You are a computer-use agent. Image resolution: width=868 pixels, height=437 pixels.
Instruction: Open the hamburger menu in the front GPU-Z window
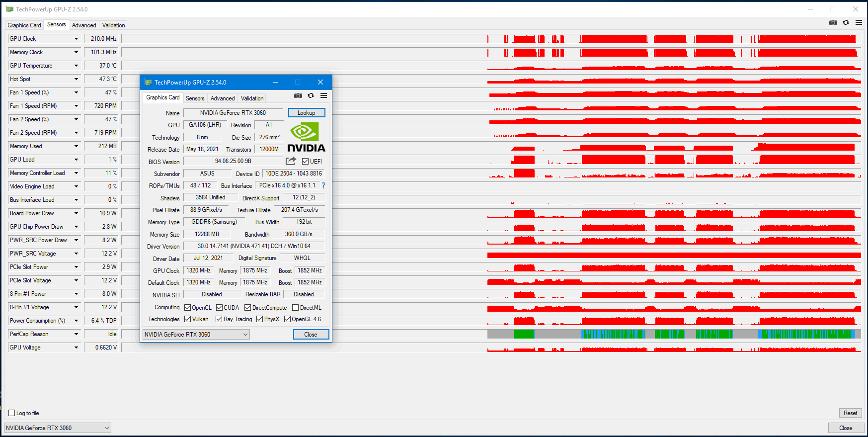point(323,95)
